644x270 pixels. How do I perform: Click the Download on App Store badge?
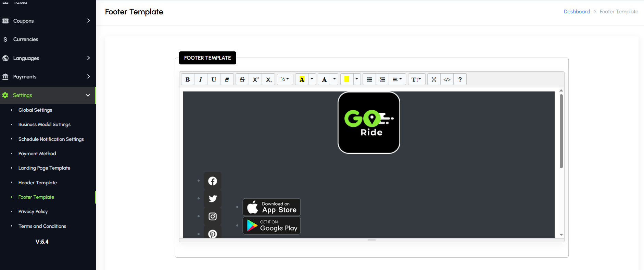(272, 207)
